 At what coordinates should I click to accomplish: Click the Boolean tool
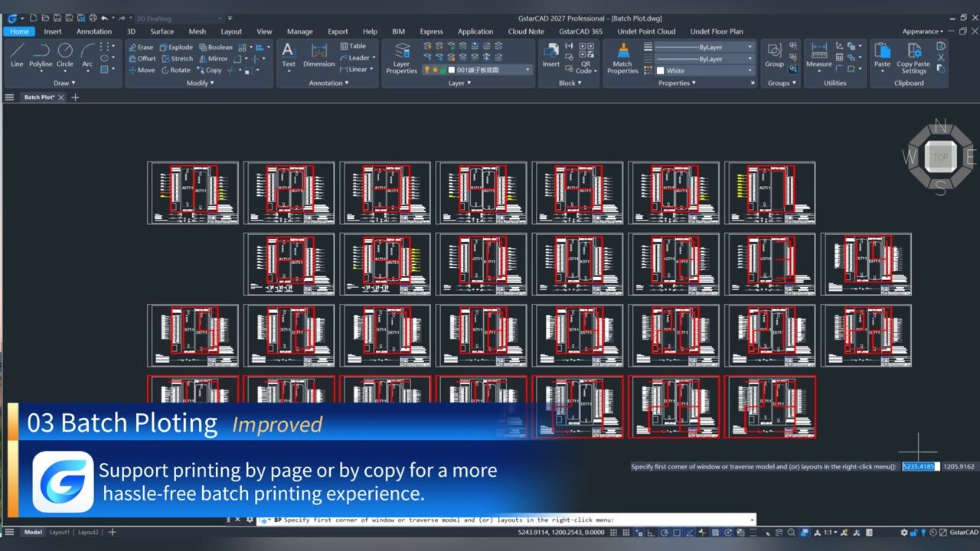click(x=215, y=47)
